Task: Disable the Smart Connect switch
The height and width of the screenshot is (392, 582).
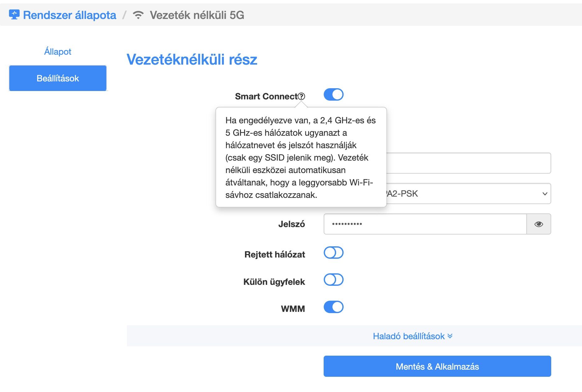Action: click(x=333, y=95)
